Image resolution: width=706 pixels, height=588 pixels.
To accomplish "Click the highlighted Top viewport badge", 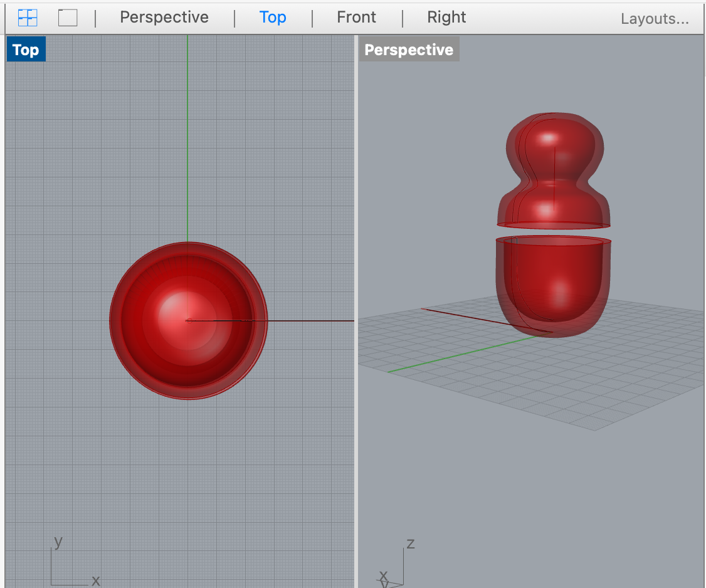I will [25, 49].
